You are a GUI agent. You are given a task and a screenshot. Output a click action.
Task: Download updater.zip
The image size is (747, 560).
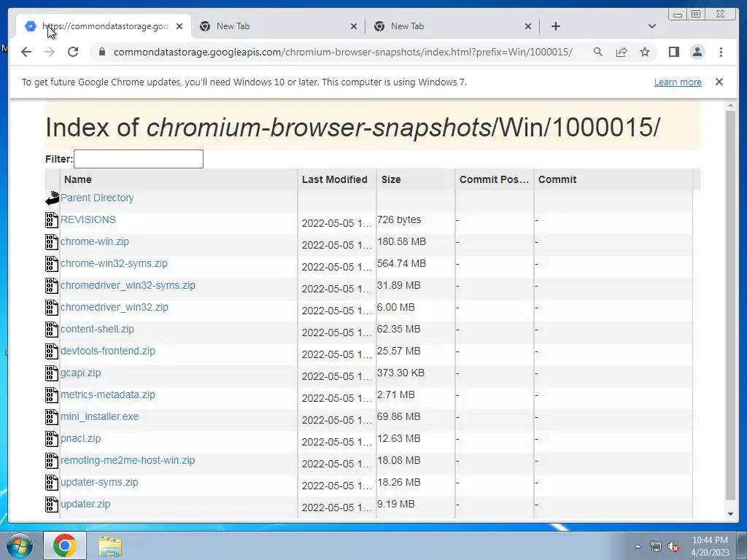coord(85,505)
